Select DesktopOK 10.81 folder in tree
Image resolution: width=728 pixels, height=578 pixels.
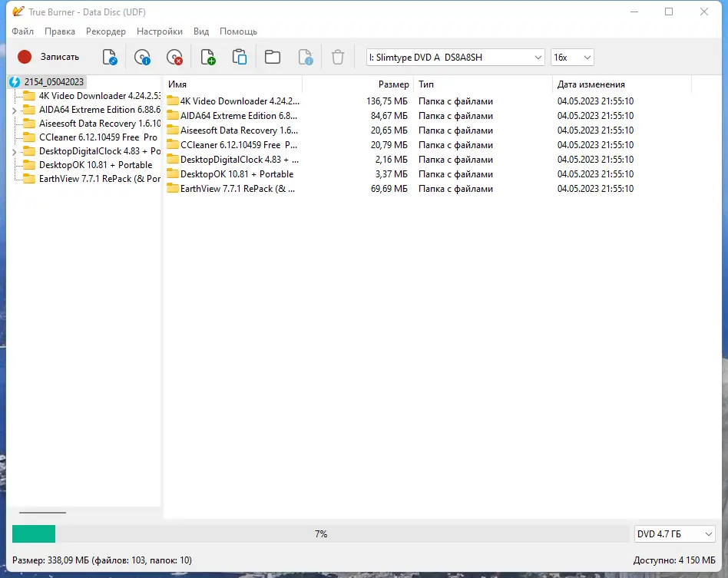[x=96, y=165]
